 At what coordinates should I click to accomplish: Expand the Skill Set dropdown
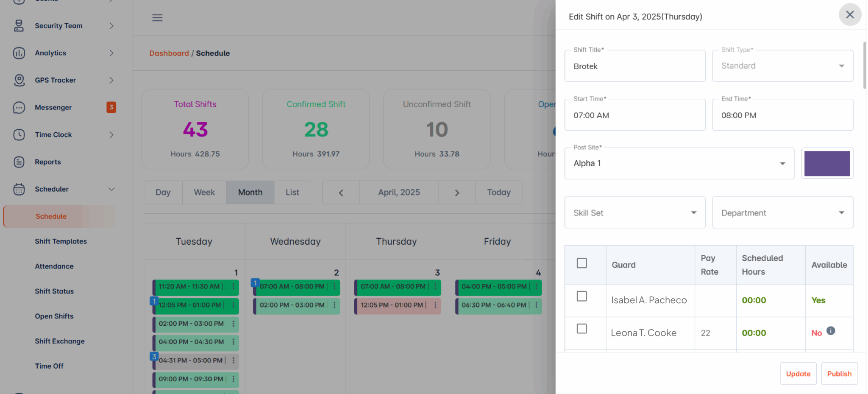[x=635, y=212]
